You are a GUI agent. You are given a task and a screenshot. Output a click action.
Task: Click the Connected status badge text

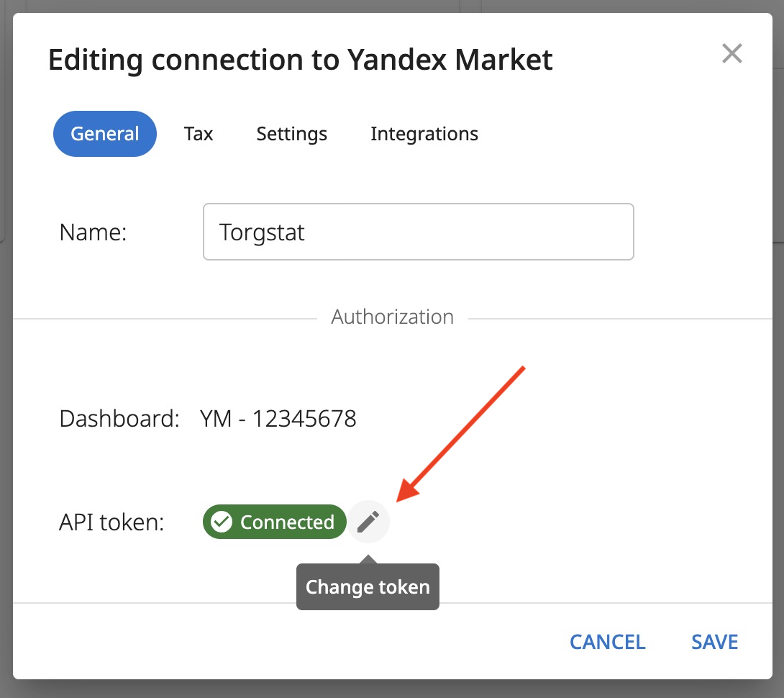(x=287, y=522)
